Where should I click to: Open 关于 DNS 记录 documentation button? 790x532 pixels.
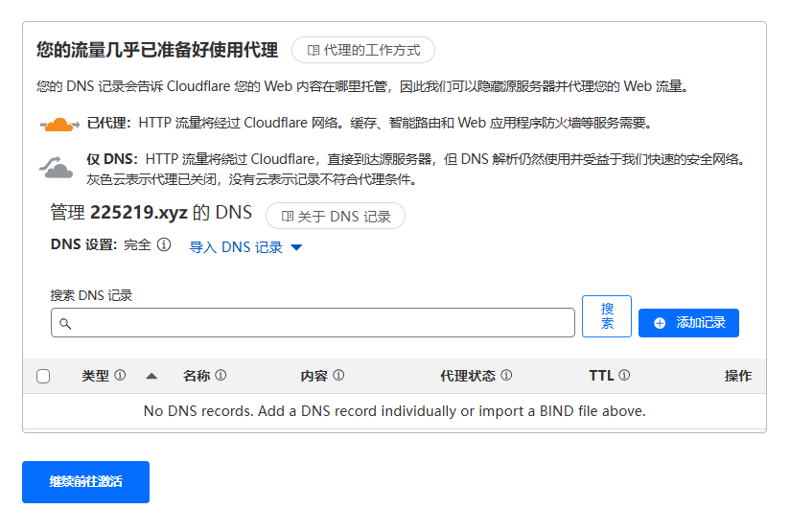coord(336,217)
